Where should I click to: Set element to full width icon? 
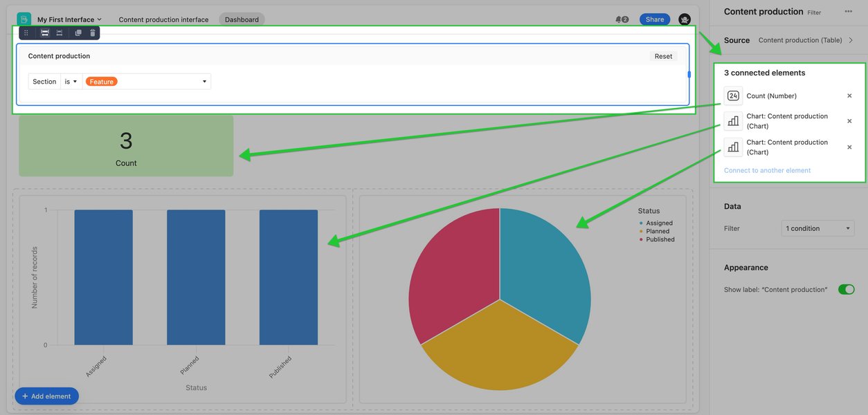(44, 33)
